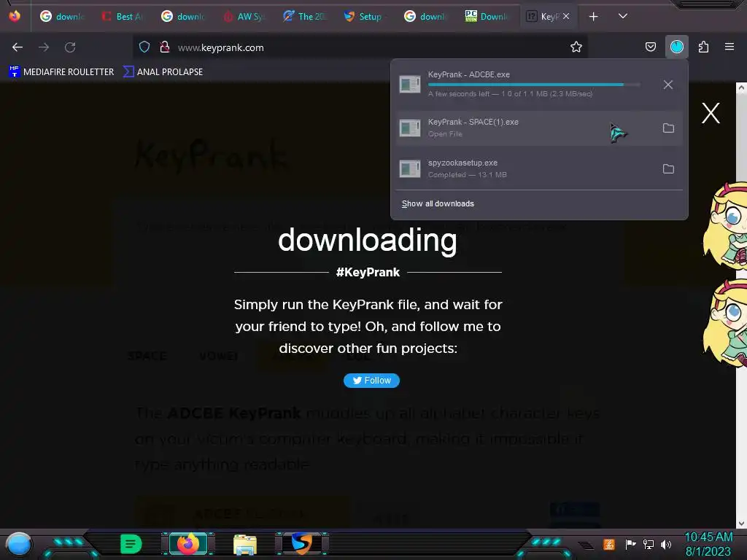Open the clock showing 10:45 AM
This screenshot has height=560, width=747.
(x=708, y=544)
